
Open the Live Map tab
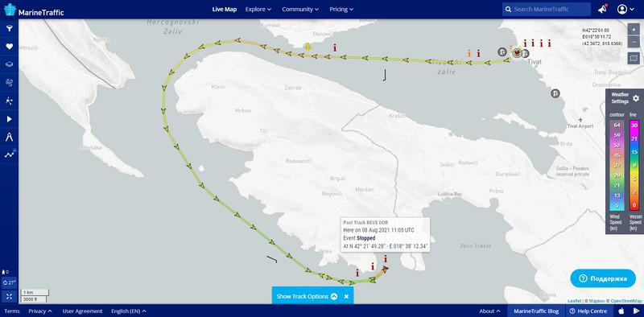225,9
